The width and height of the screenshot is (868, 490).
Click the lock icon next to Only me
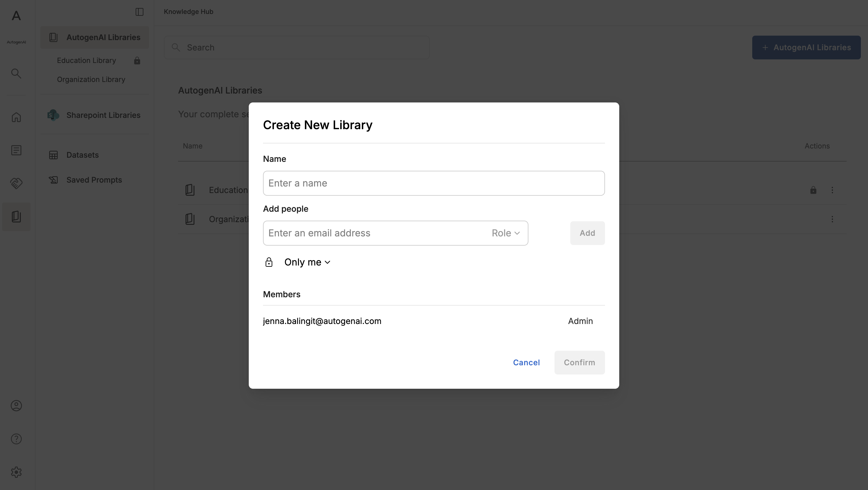pyautogui.click(x=269, y=262)
